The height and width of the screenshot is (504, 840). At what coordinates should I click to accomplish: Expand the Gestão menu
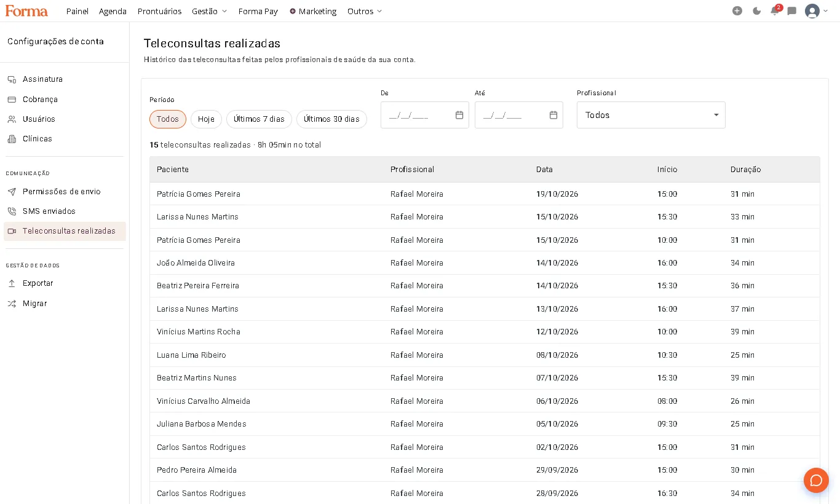tap(210, 11)
